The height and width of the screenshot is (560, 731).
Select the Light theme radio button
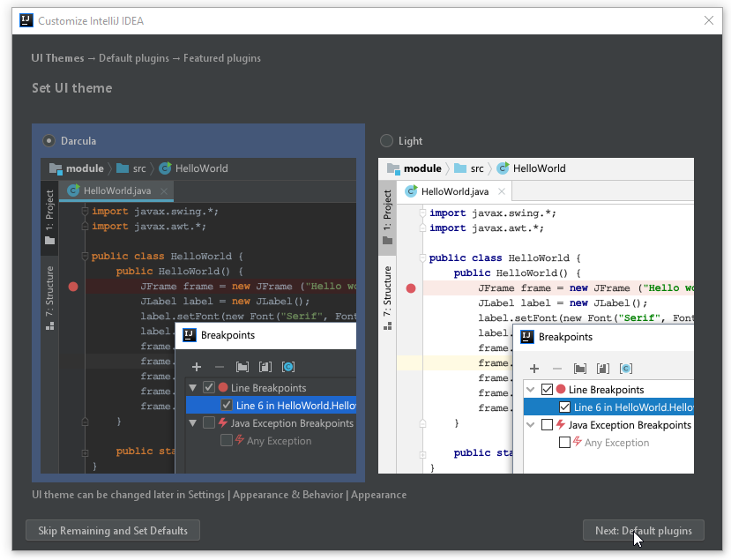click(x=385, y=140)
